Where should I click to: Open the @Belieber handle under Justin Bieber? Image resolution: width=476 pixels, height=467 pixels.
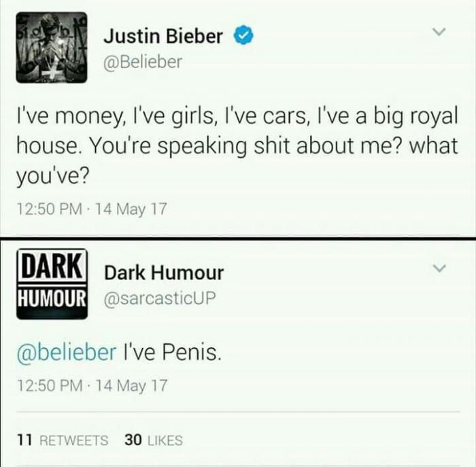[x=143, y=63]
